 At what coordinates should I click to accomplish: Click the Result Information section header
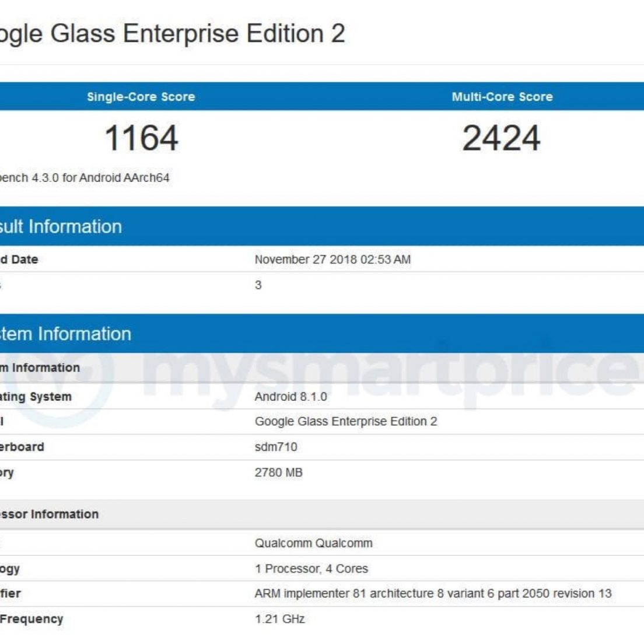click(61, 226)
